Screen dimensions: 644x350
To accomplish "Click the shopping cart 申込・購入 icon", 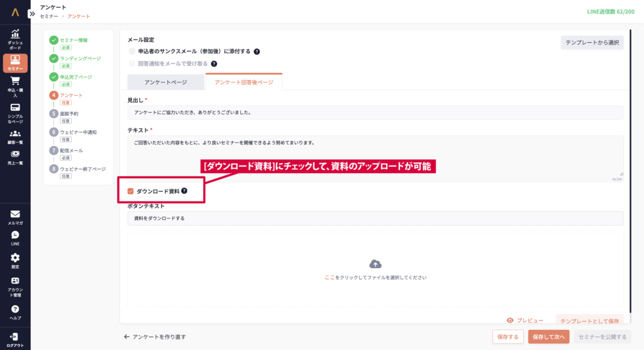I will pyautogui.click(x=15, y=81).
